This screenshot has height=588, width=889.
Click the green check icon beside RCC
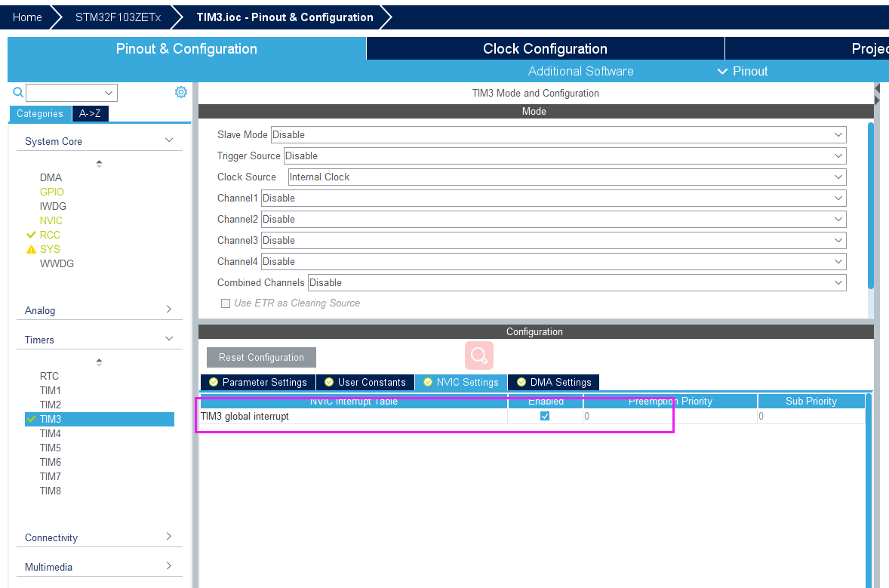pos(31,235)
